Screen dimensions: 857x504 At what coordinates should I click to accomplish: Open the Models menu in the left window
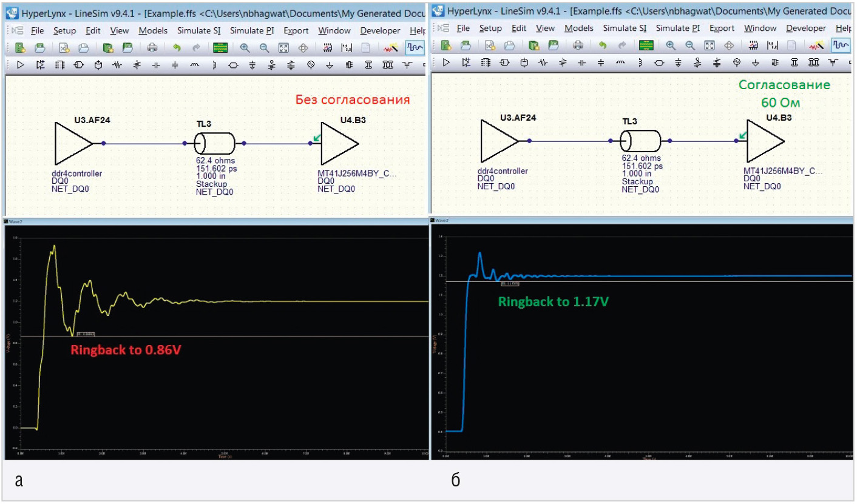(x=153, y=30)
